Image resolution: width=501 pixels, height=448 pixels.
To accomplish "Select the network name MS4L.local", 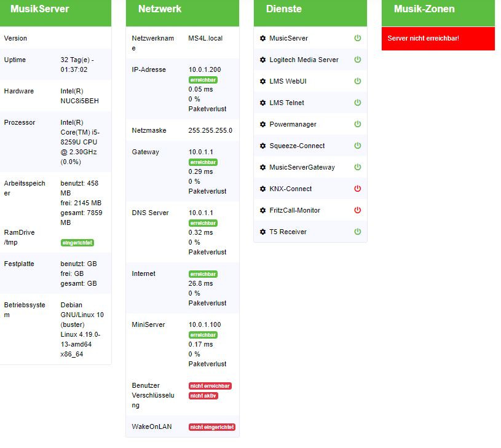I will (x=205, y=38).
